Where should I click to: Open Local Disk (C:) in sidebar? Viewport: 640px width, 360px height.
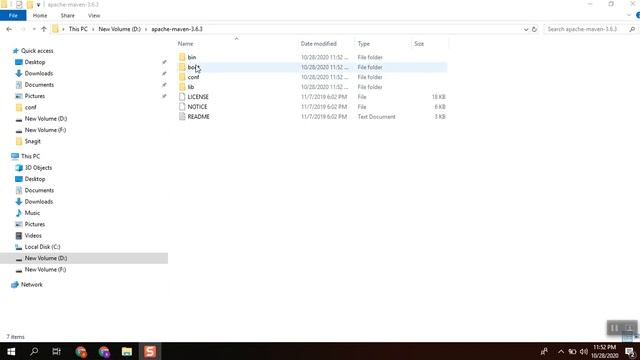click(42, 247)
